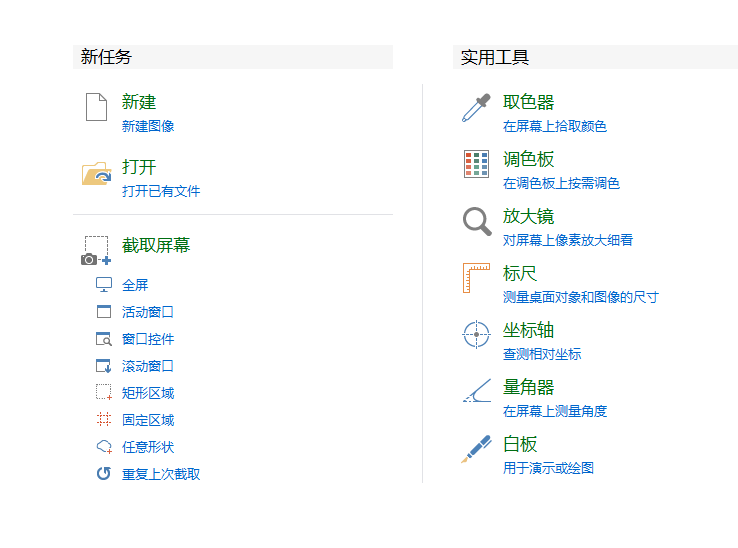Click the 新任务 section header
The height and width of the screenshot is (548, 738).
click(x=233, y=57)
